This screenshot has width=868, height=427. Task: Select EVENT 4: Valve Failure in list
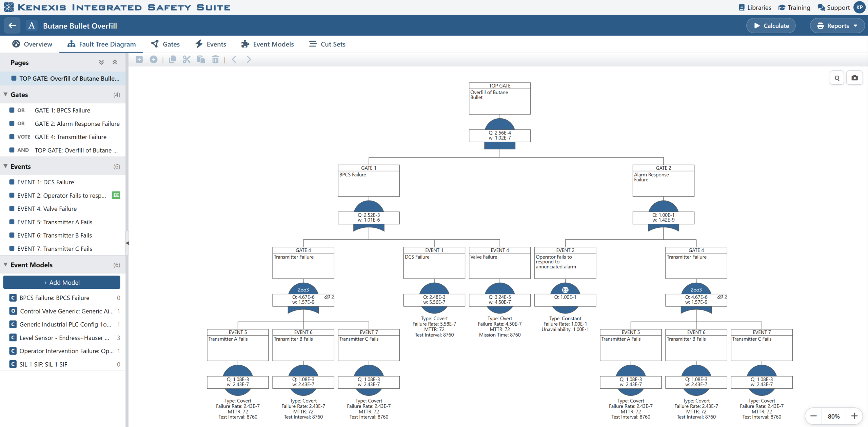tap(63, 209)
